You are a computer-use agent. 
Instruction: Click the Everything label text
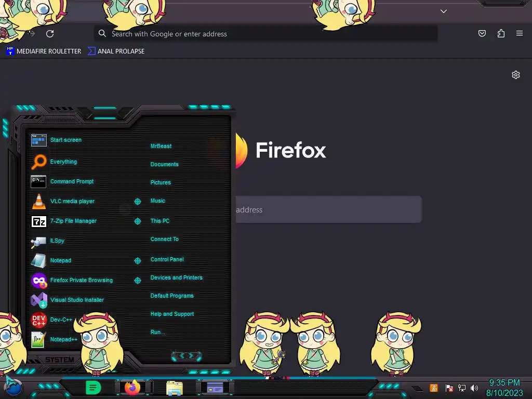point(63,162)
